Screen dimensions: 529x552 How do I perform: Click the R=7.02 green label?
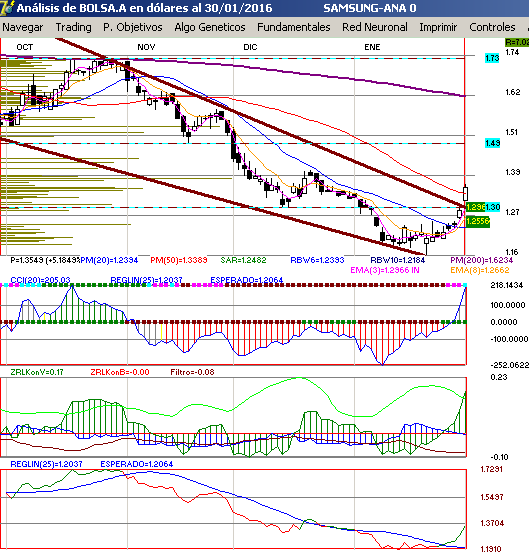coord(517,42)
